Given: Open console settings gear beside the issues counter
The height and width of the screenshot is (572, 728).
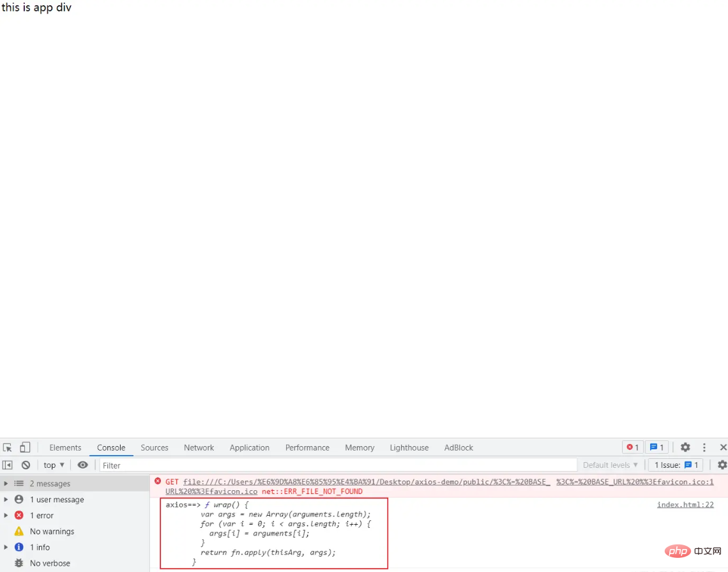Looking at the screenshot, I should [722, 465].
